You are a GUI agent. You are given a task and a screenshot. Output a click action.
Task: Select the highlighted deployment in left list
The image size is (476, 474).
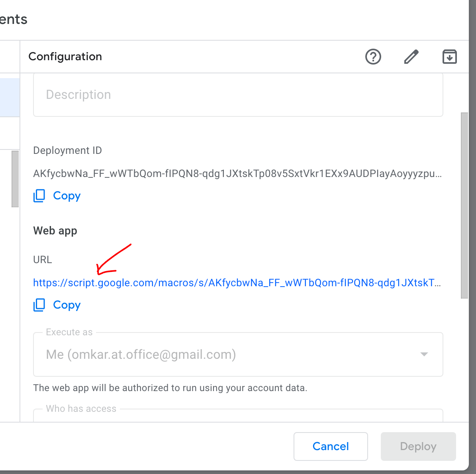pos(10,98)
